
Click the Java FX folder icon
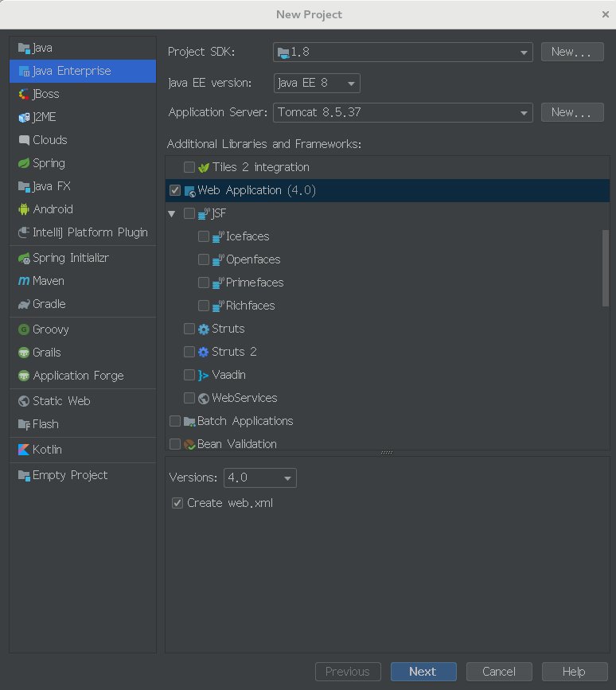pyautogui.click(x=24, y=186)
